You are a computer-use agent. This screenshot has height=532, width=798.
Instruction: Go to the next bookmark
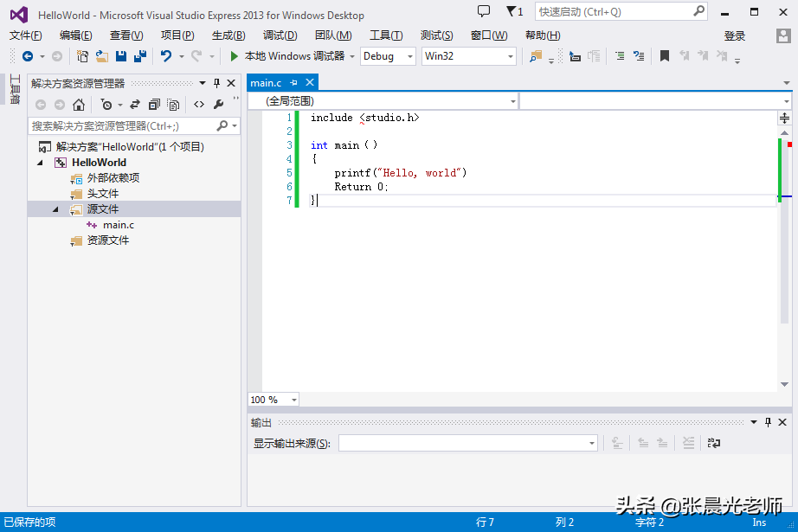(x=703, y=56)
